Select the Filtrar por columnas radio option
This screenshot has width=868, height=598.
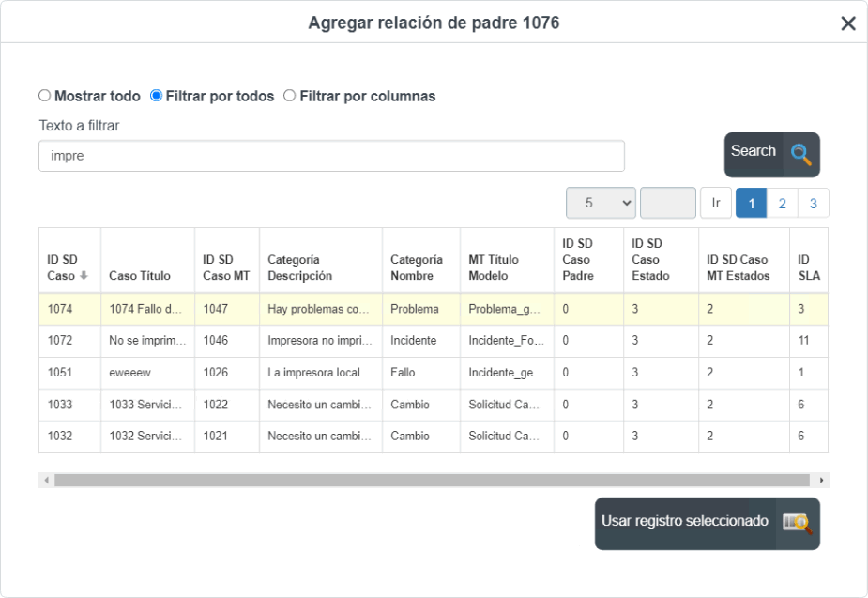pos(290,95)
